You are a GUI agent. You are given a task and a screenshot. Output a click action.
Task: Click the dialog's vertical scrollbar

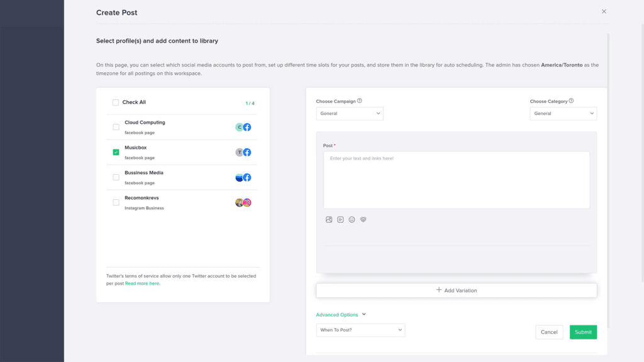pyautogui.click(x=608, y=180)
